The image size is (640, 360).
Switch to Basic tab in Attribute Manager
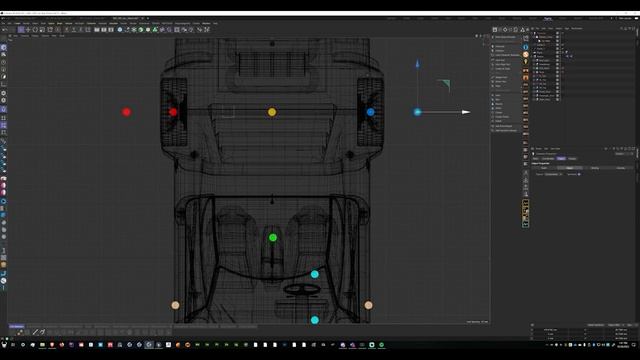536,158
